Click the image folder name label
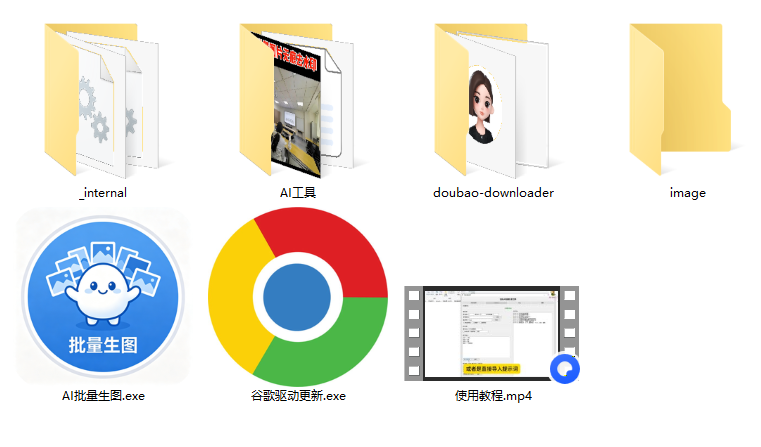Image resolution: width=761 pixels, height=447 pixels. point(688,193)
